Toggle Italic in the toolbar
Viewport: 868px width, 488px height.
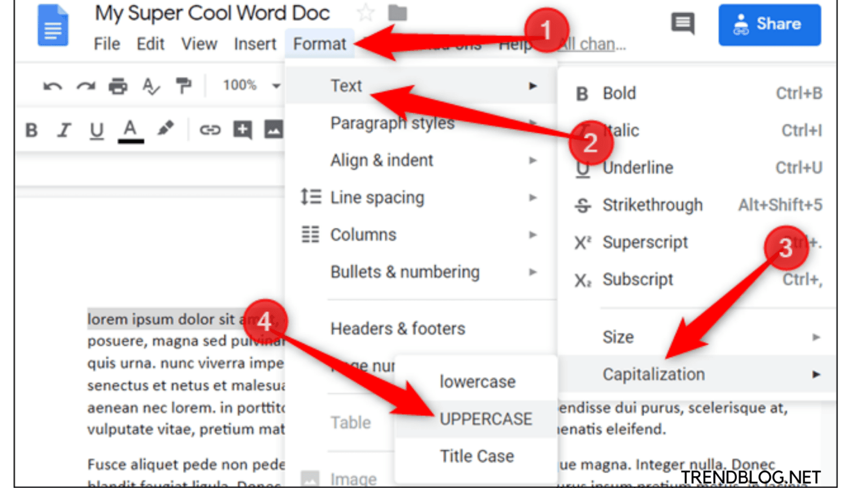coord(64,130)
